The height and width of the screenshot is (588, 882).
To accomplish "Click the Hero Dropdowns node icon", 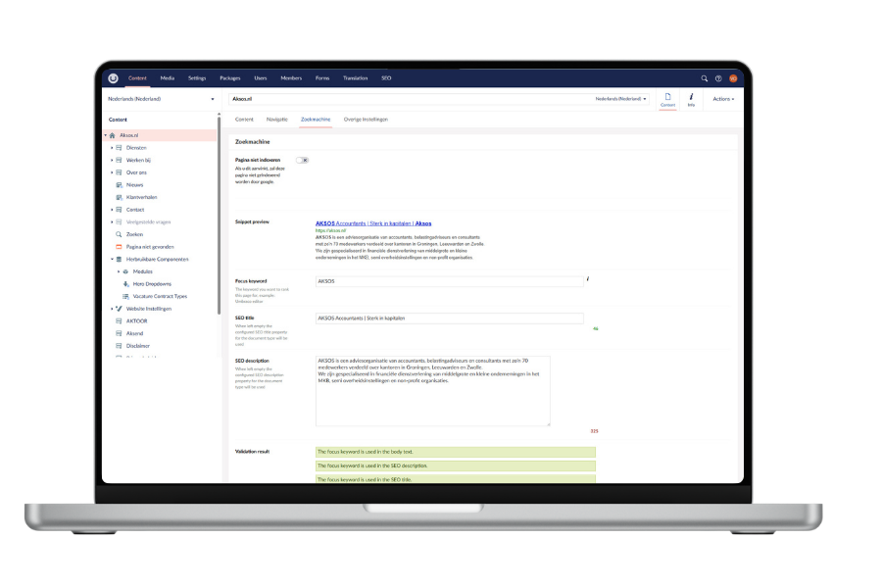I will (x=124, y=284).
